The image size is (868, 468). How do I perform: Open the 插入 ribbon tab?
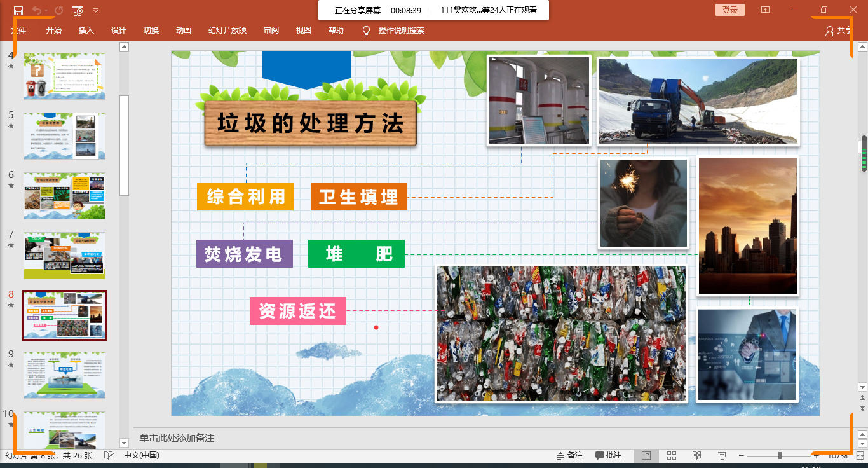tap(86, 31)
